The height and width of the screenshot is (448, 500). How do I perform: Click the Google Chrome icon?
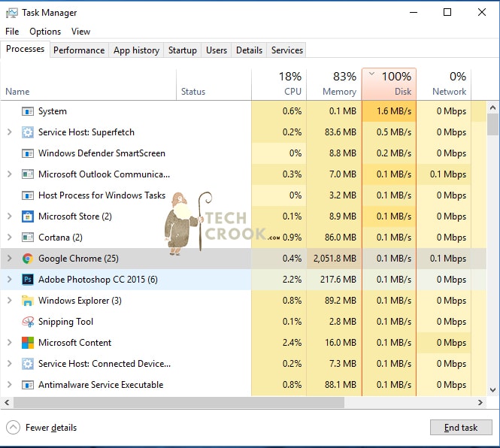(28, 259)
